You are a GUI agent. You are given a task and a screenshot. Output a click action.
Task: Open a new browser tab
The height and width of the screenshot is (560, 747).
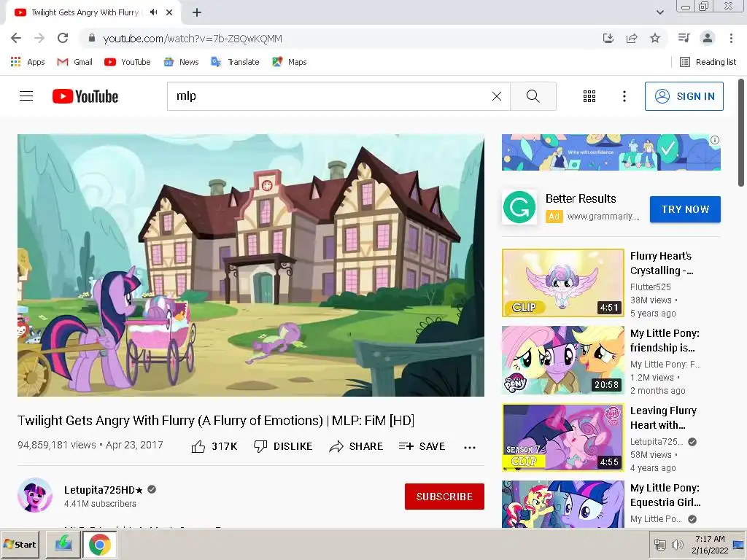pos(197,12)
